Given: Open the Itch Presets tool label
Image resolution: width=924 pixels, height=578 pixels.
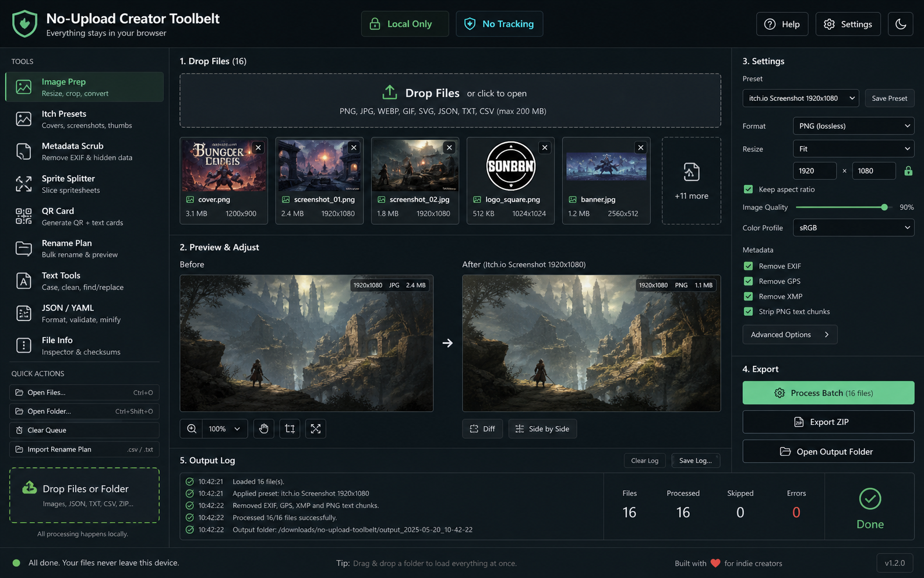Looking at the screenshot, I should [x=64, y=114].
